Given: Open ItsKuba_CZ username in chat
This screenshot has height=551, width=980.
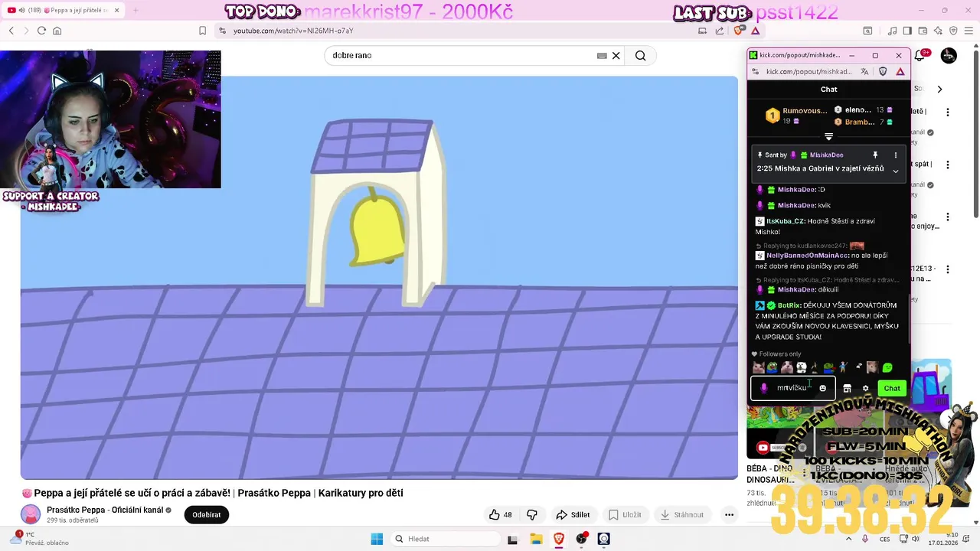Looking at the screenshot, I should click(x=786, y=221).
